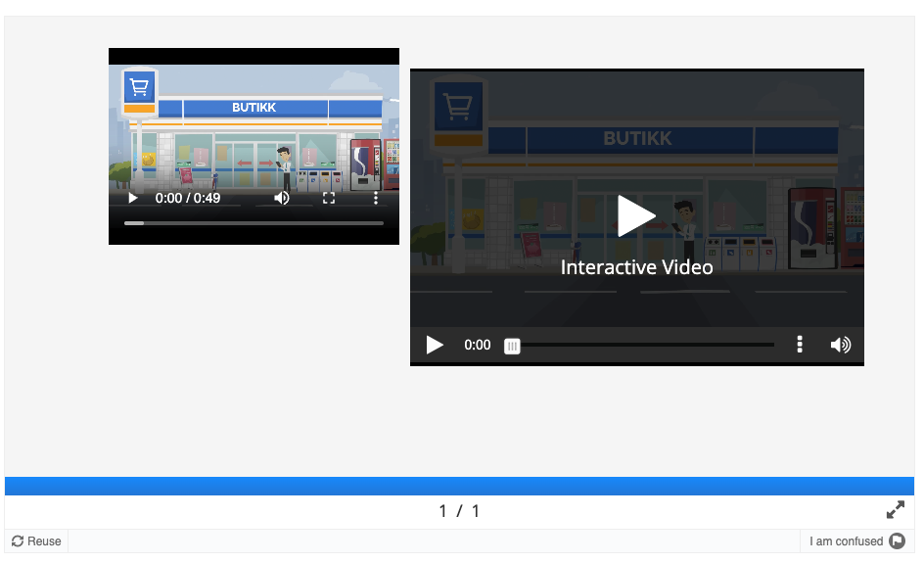Image resolution: width=924 pixels, height=563 pixels.
Task: Open more options in the small video
Action: tap(376, 198)
